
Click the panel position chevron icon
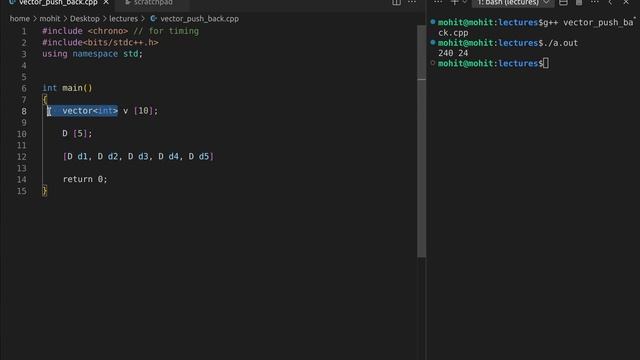point(610,2)
